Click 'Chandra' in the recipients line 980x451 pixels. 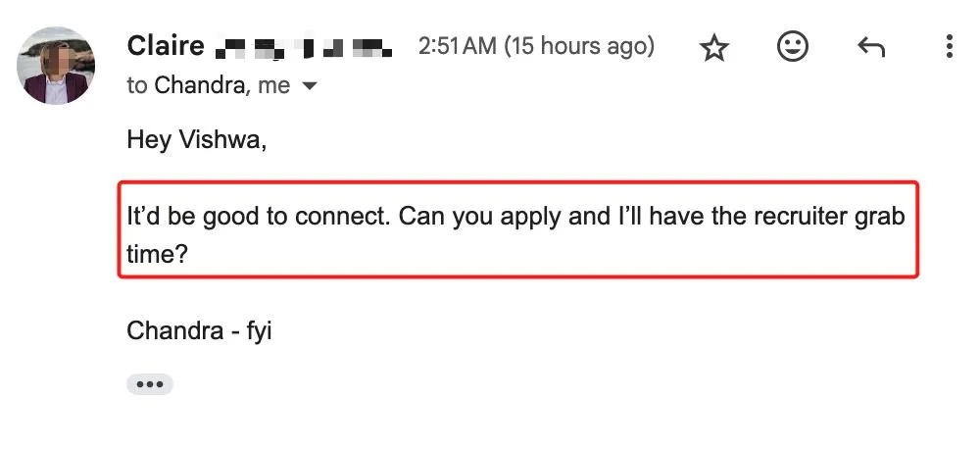click(x=200, y=85)
